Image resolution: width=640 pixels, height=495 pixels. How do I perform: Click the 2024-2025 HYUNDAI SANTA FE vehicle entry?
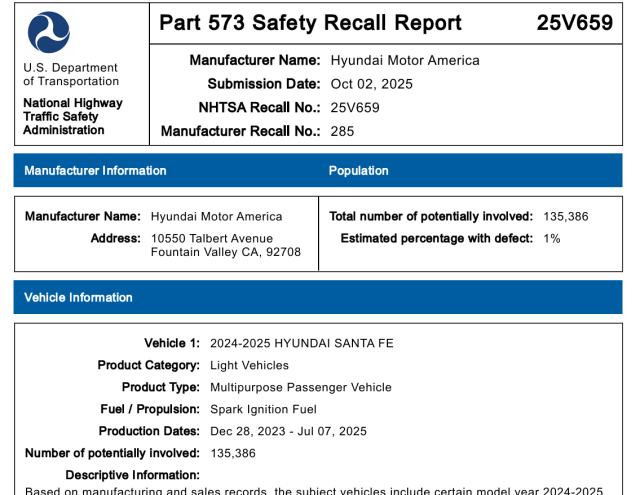coord(302,343)
